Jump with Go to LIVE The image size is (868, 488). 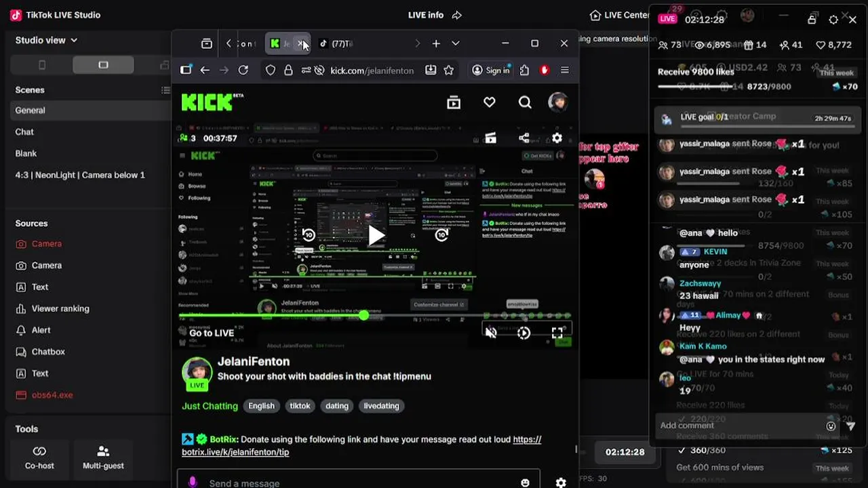click(x=211, y=333)
